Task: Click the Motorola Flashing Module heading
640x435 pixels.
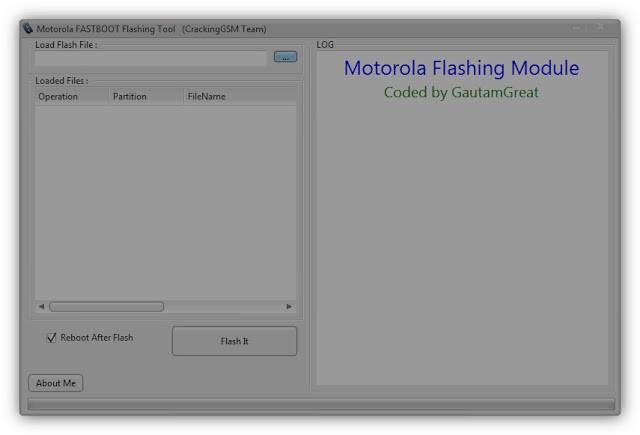Action: pos(461,68)
